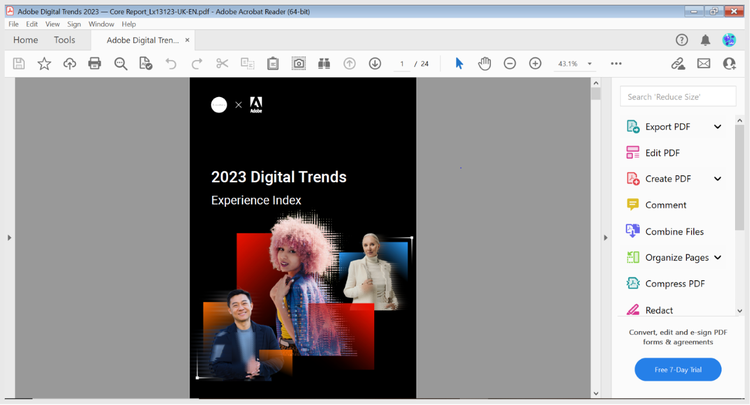Collapse the right tools pane
The width and height of the screenshot is (750, 405).
pos(605,238)
